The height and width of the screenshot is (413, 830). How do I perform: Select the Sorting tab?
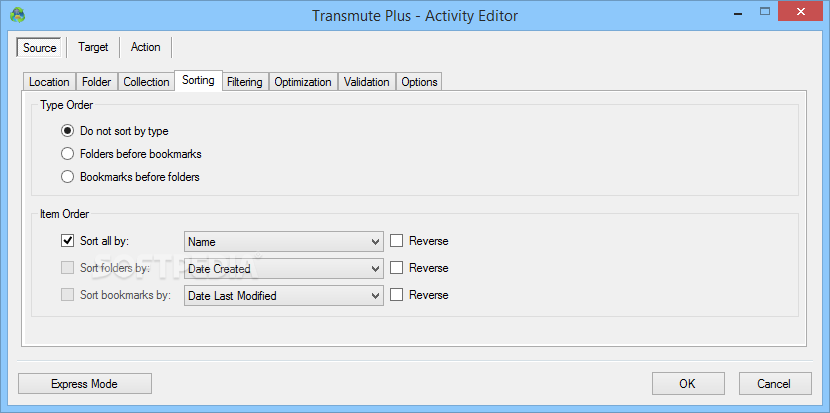199,80
